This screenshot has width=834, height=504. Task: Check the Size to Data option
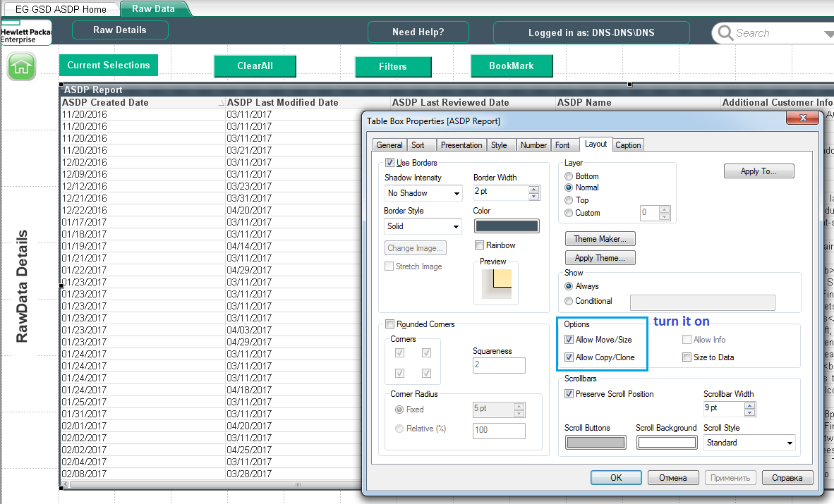point(687,357)
